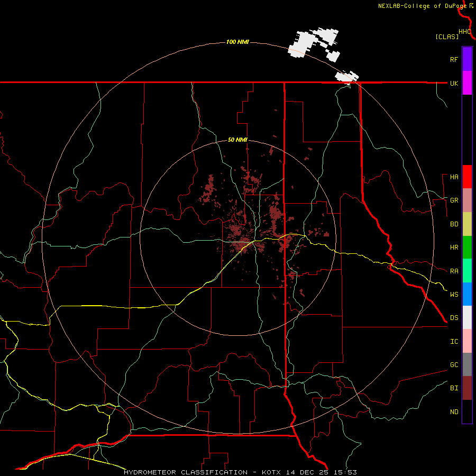Click the HR legend label
Viewport: 476px width, 476px height.
(x=454, y=248)
